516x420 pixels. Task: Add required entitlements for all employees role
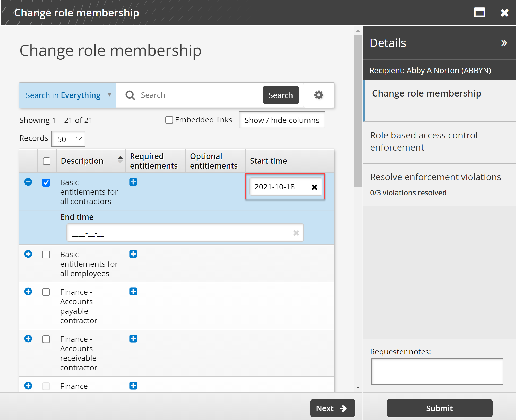coord(133,254)
